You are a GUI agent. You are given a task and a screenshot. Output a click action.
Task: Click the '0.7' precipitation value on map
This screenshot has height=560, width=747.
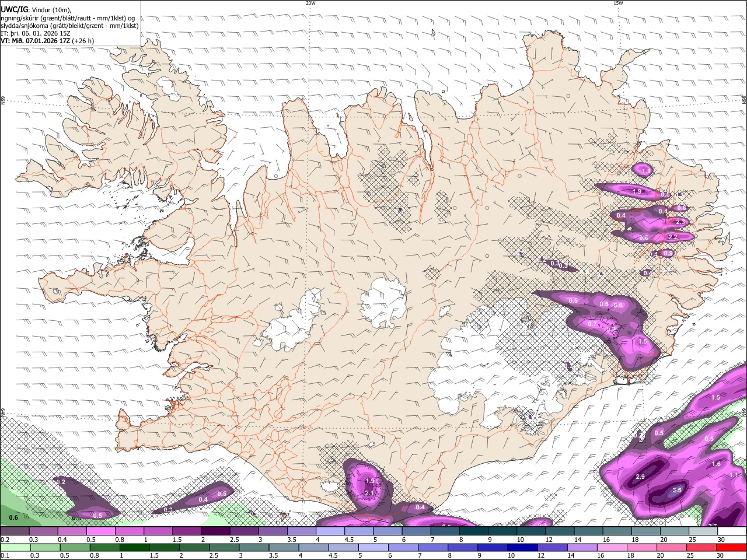[x=592, y=324]
